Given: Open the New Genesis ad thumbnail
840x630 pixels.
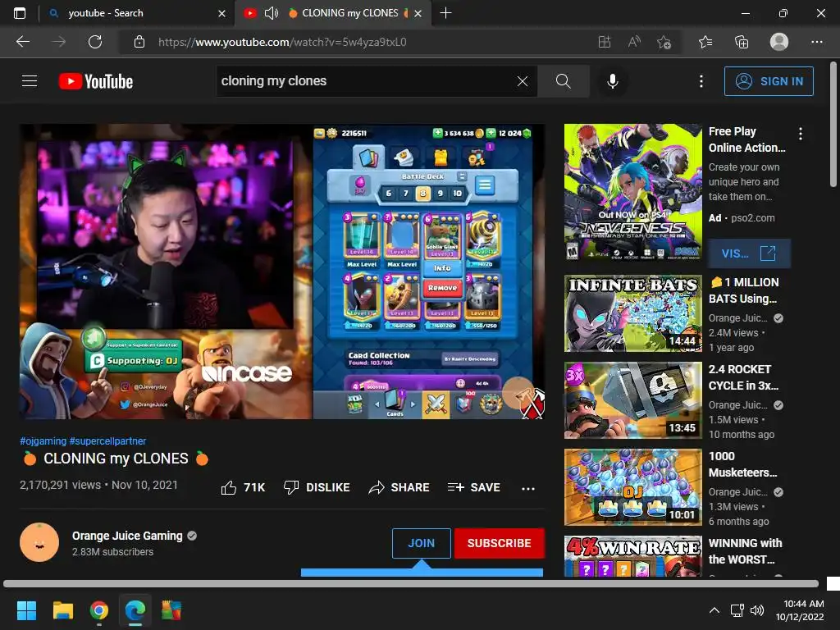Looking at the screenshot, I should coord(632,192).
